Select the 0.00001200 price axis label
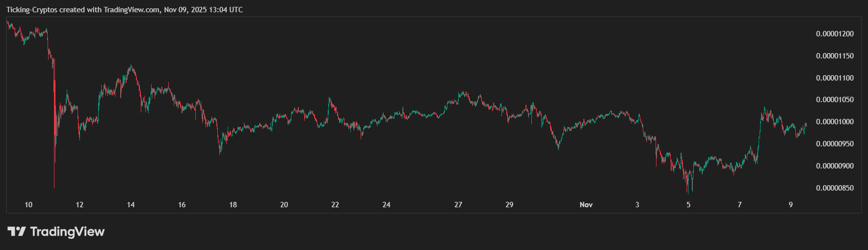 click(835, 34)
